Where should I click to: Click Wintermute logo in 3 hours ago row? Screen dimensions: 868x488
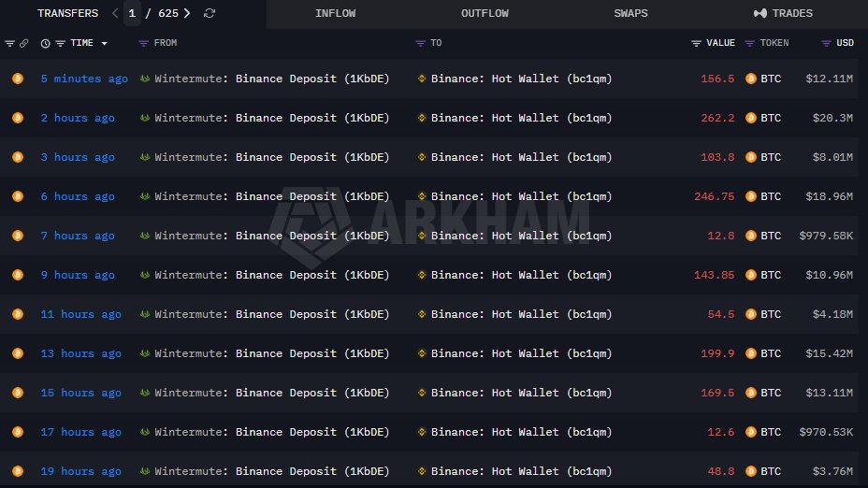tap(145, 157)
